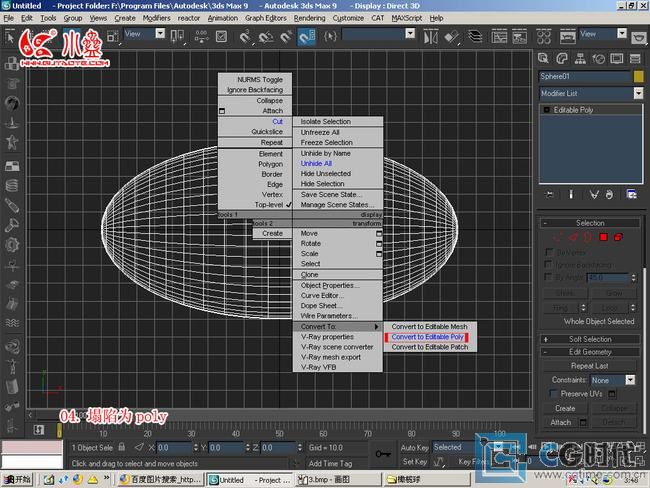The image size is (650, 488).
Task: Toggle the Ignore Backfacing checkbox in Selection
Action: pos(549,264)
